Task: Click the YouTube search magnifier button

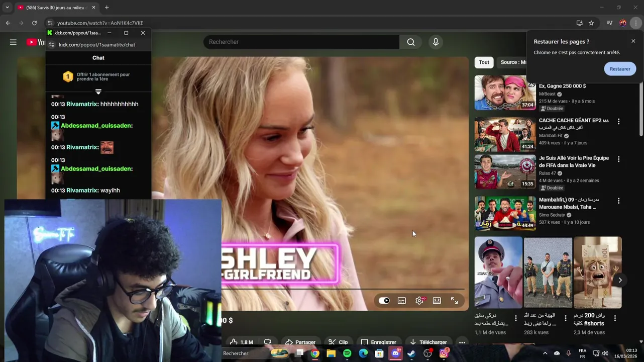Action: coord(411,42)
